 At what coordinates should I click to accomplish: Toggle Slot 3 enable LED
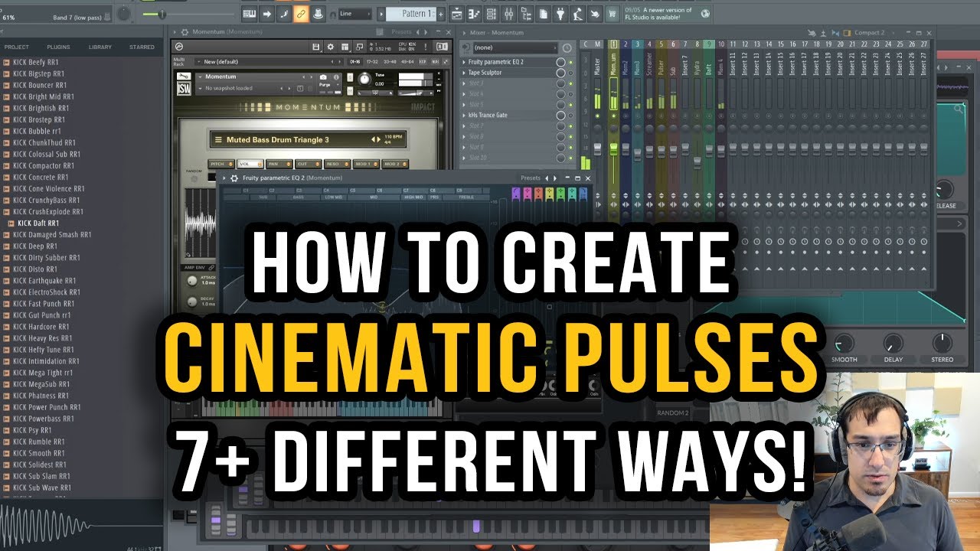[x=570, y=83]
